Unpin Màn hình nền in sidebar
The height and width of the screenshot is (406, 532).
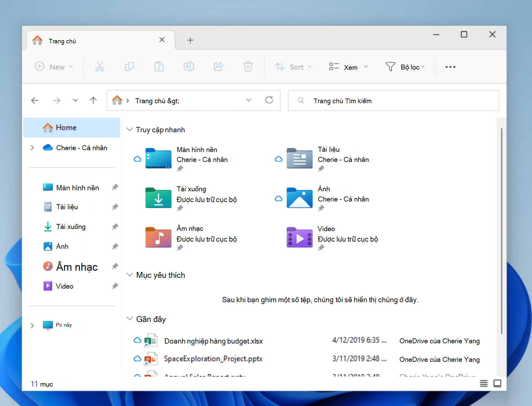click(115, 187)
